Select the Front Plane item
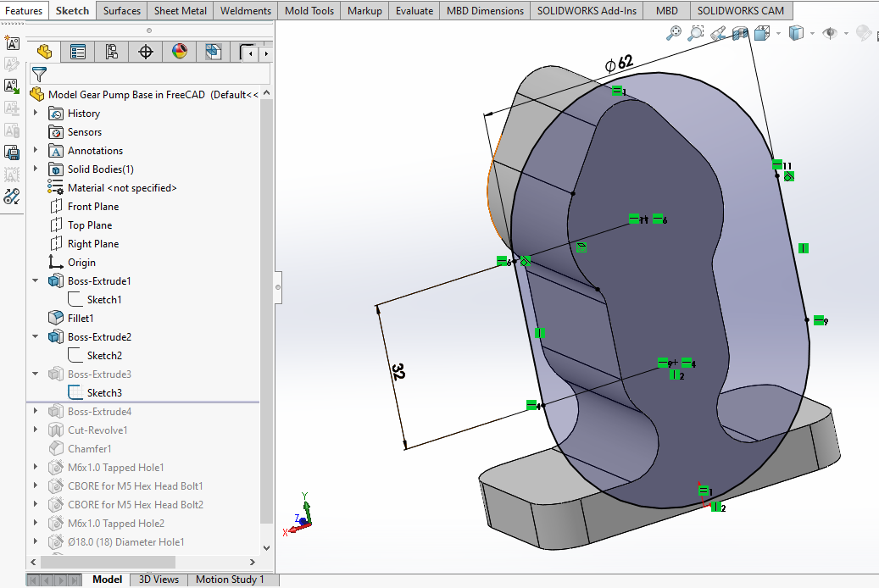Viewport: 879px width, 588px height. coord(93,207)
